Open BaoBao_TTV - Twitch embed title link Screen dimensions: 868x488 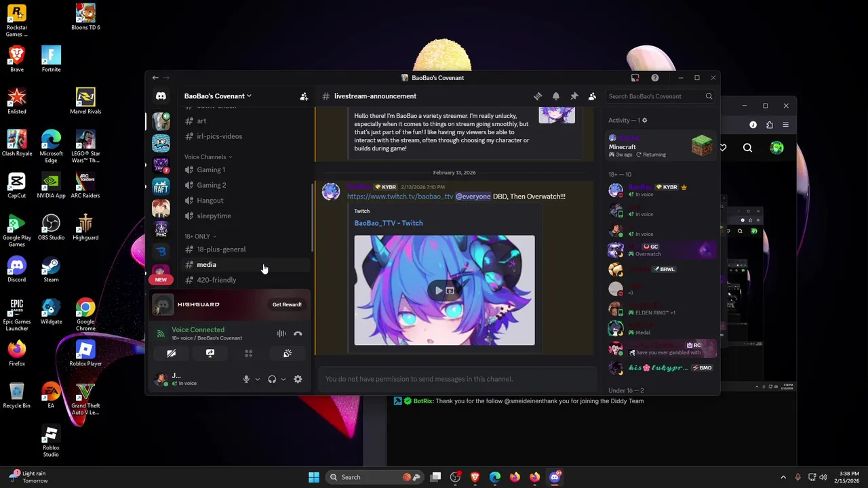click(x=388, y=223)
